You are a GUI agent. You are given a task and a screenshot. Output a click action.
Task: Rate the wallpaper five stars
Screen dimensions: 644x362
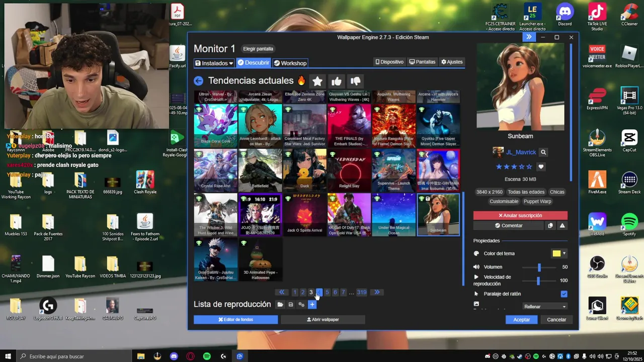point(529,166)
